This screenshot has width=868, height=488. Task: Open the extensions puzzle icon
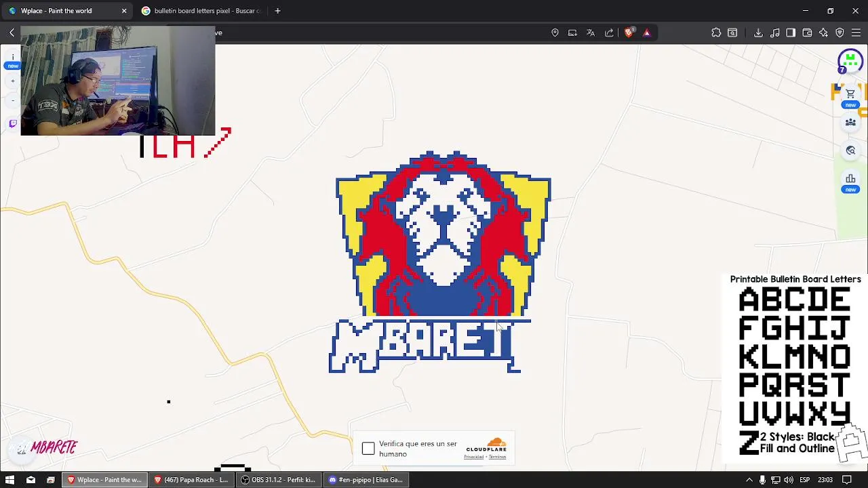(716, 33)
